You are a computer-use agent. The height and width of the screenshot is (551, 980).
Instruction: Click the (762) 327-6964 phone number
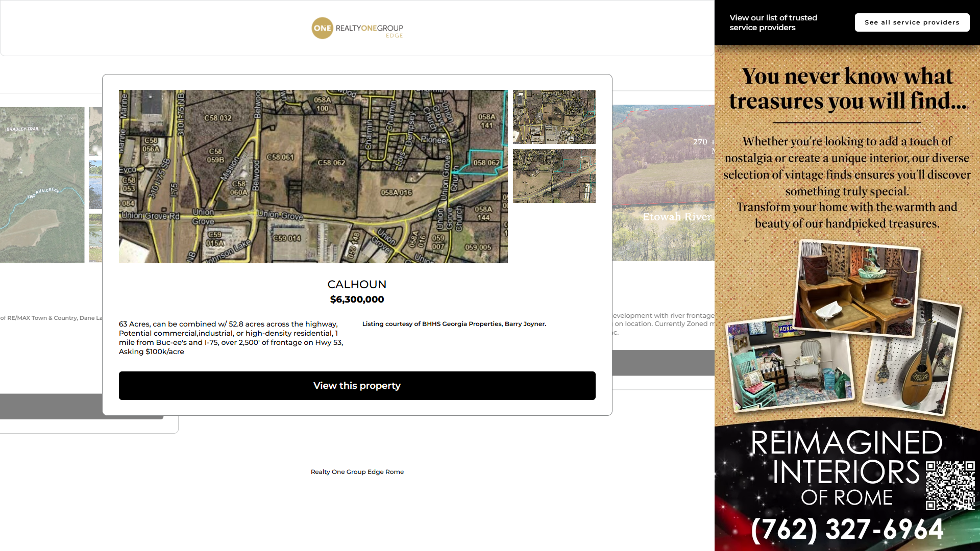pos(847,529)
